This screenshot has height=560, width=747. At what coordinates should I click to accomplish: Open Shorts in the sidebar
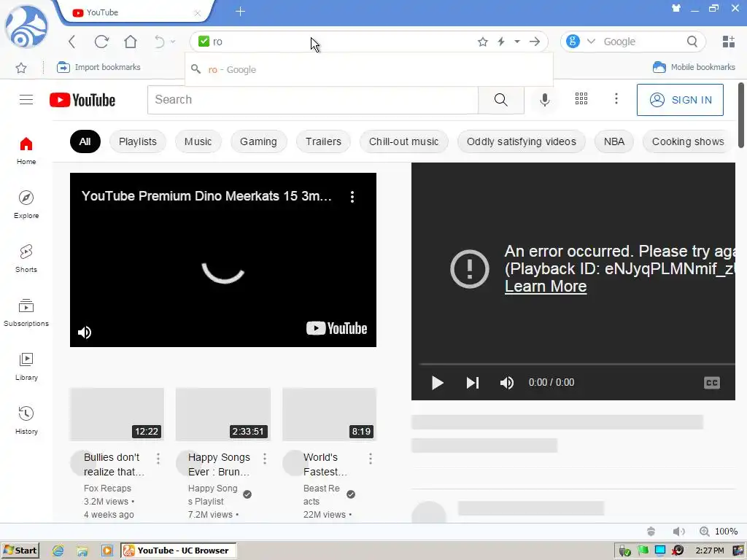26,259
